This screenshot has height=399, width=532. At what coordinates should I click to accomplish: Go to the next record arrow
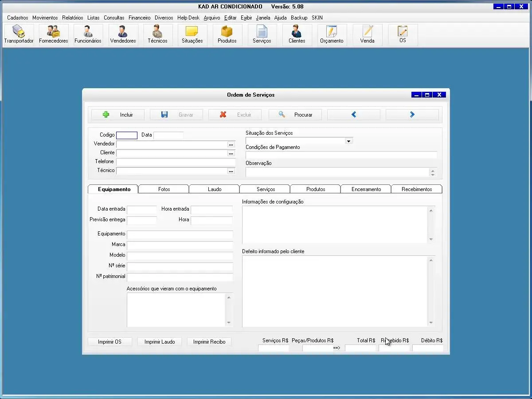point(412,115)
